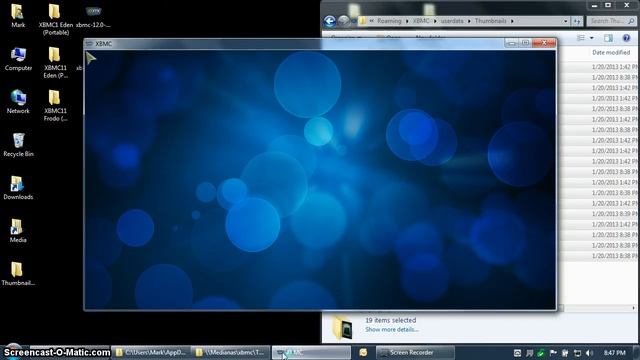The image size is (640, 360).
Task: Sort by the Date modified column
Action: point(611,53)
